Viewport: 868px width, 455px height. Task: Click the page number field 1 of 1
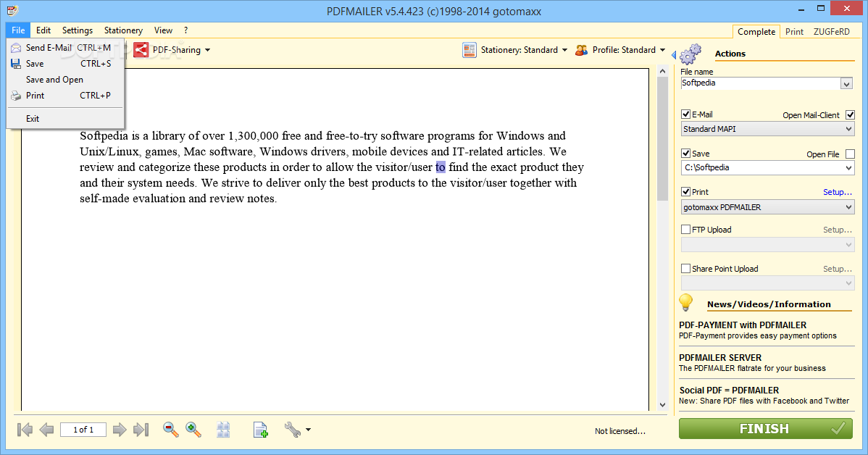coord(83,430)
